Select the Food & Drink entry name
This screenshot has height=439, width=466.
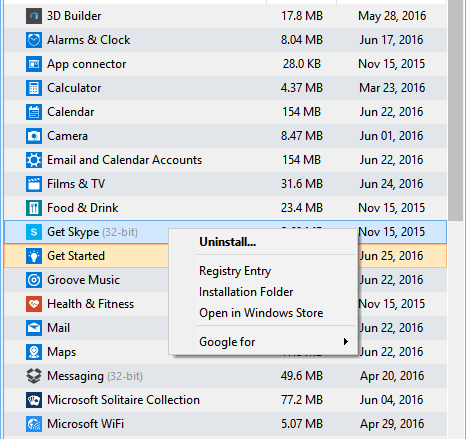click(x=83, y=208)
